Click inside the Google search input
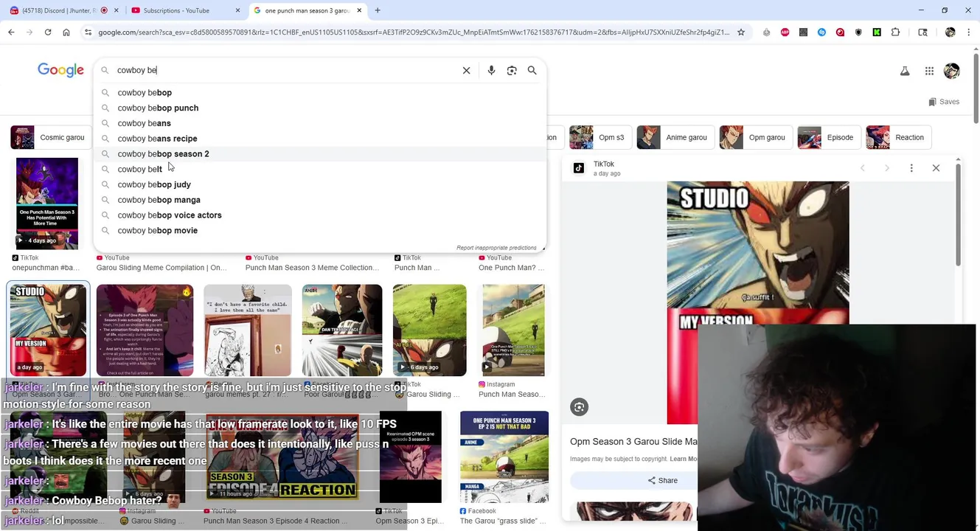The height and width of the screenshot is (531, 980). tap(284, 70)
